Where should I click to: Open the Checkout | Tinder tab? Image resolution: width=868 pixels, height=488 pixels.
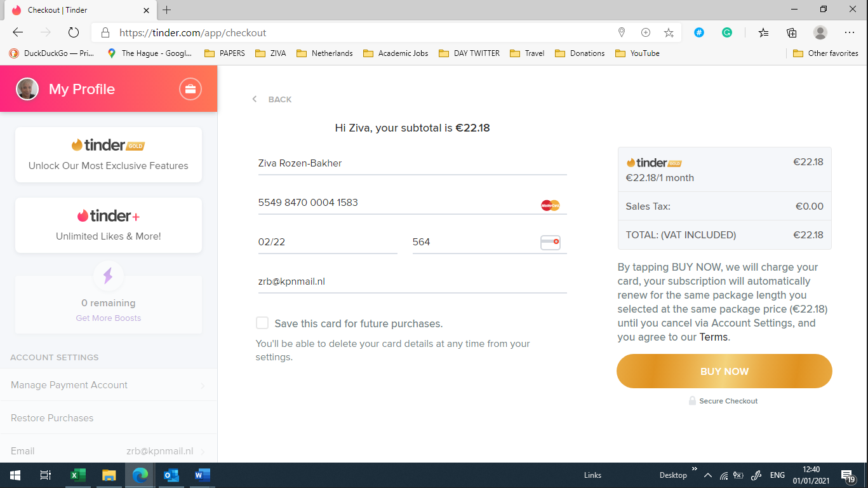[79, 10]
